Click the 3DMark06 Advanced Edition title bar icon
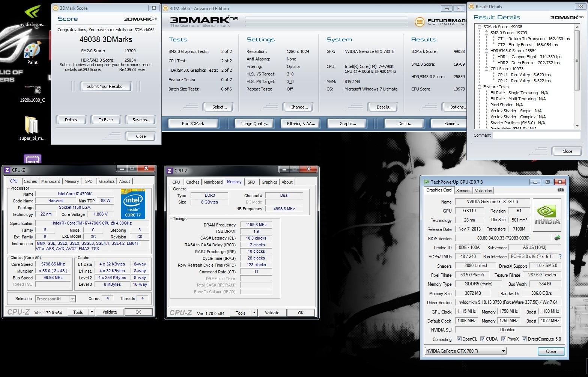Image resolution: width=588 pixels, height=377 pixels. pos(165,8)
